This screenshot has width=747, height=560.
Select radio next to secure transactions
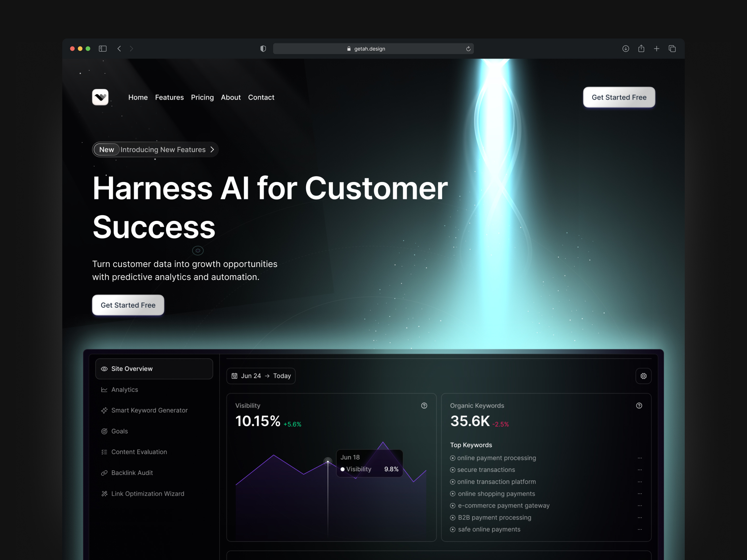tap(453, 470)
